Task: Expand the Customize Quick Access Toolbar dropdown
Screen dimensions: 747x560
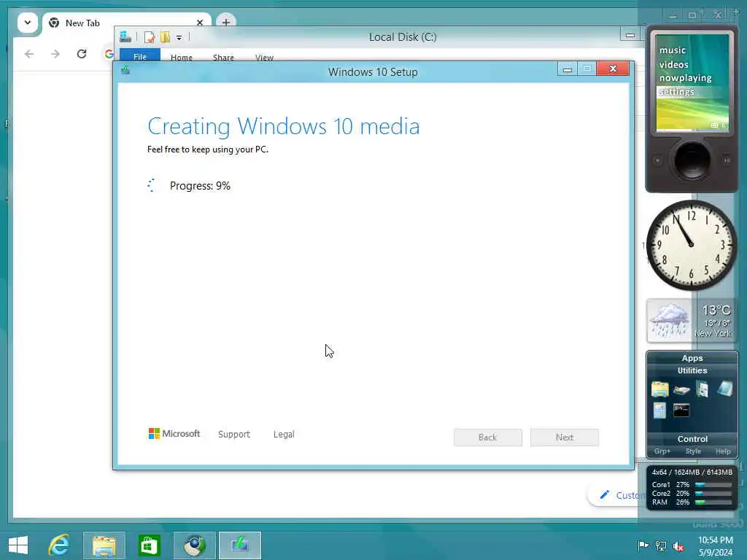Action: (x=179, y=38)
